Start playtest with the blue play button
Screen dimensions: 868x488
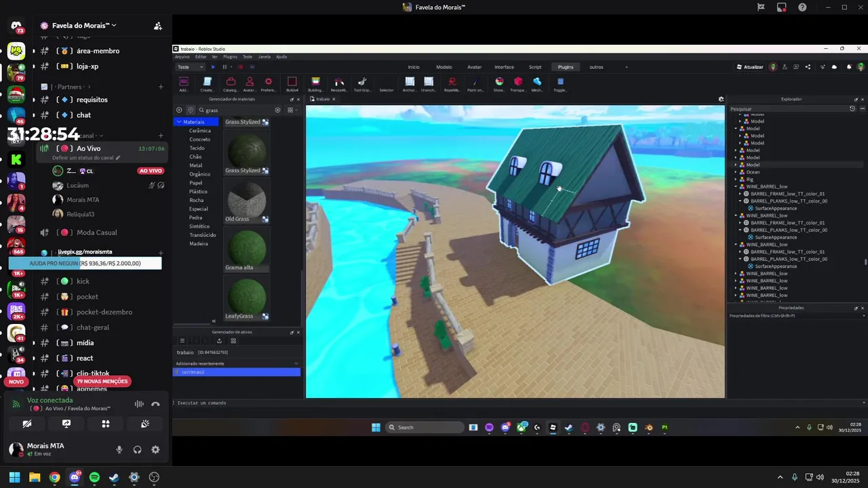tap(213, 67)
